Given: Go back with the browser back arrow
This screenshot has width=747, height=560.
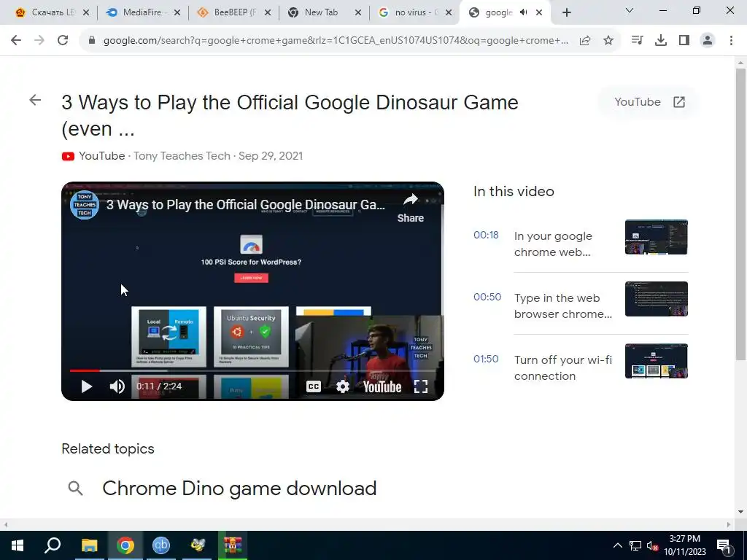Looking at the screenshot, I should (16, 41).
